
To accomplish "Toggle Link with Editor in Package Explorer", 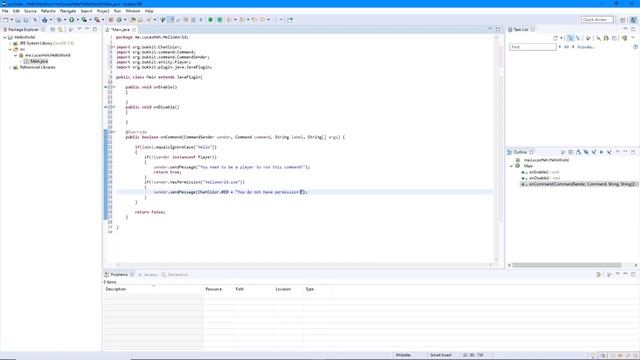I will click(60, 29).
